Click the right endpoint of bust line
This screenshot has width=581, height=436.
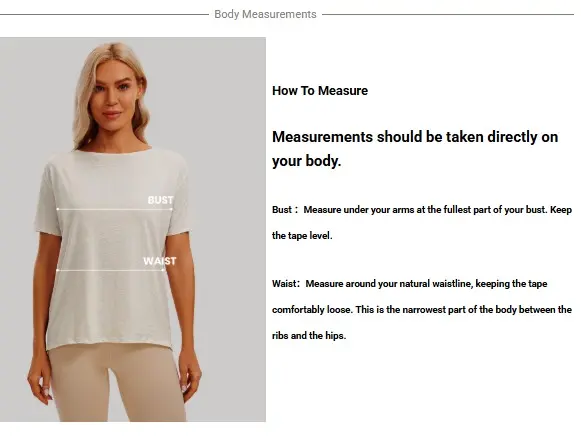pyautogui.click(x=172, y=209)
